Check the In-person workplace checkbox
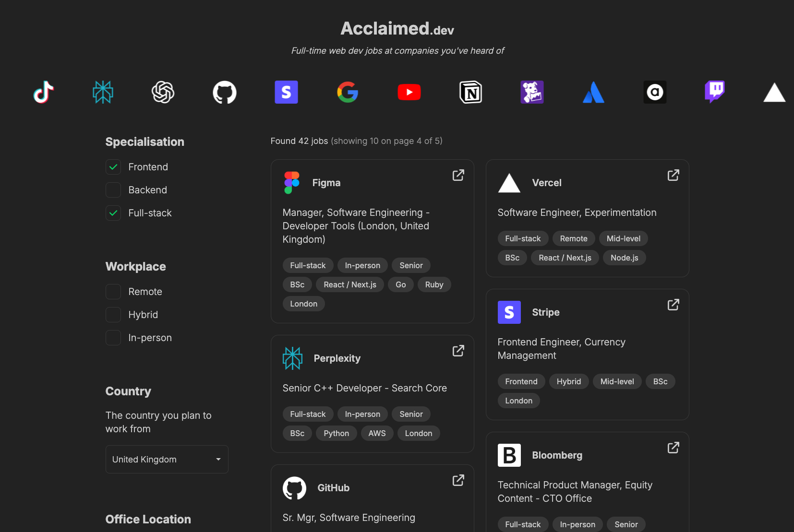The width and height of the screenshot is (794, 532). (113, 338)
